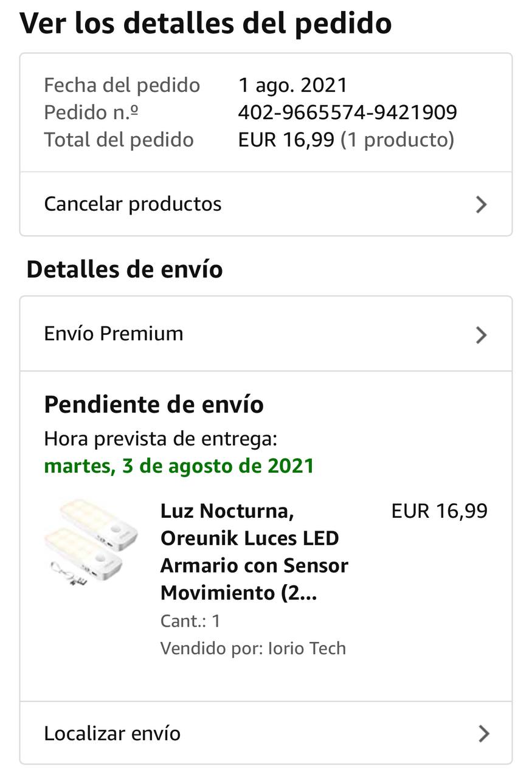Click the Ver los detalles del pedido title
This screenshot has width=532, height=778.
tap(206, 23)
